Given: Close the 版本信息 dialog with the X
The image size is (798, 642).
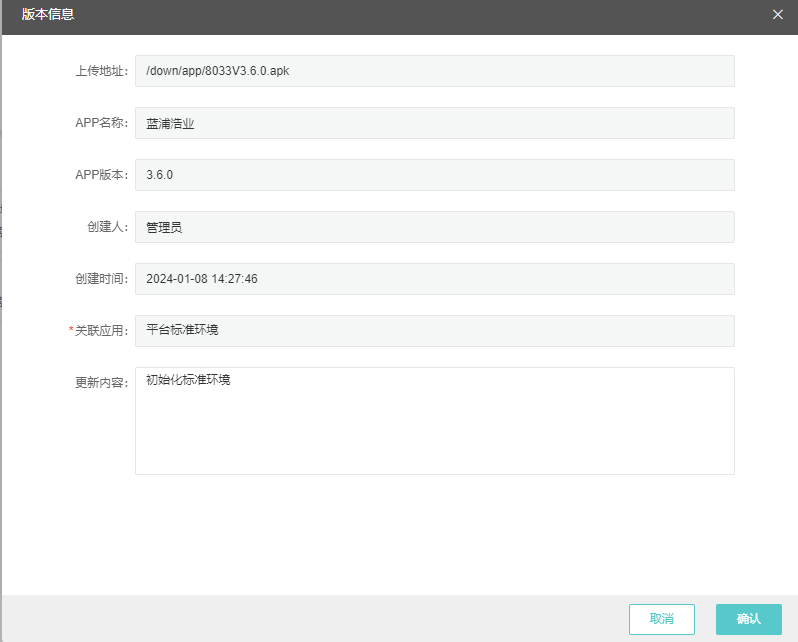Looking at the screenshot, I should point(777,15).
